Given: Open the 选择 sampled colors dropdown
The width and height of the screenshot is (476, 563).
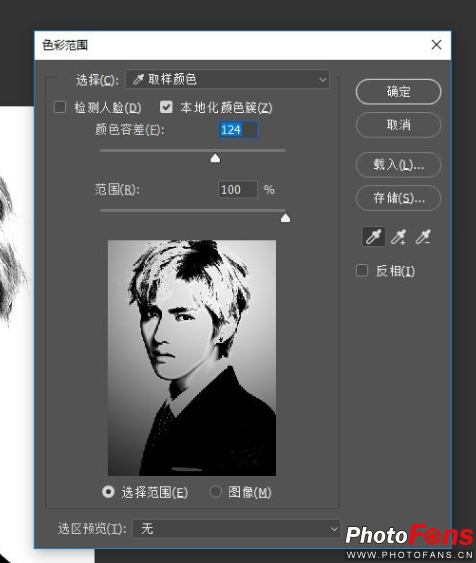Looking at the screenshot, I should [227, 79].
